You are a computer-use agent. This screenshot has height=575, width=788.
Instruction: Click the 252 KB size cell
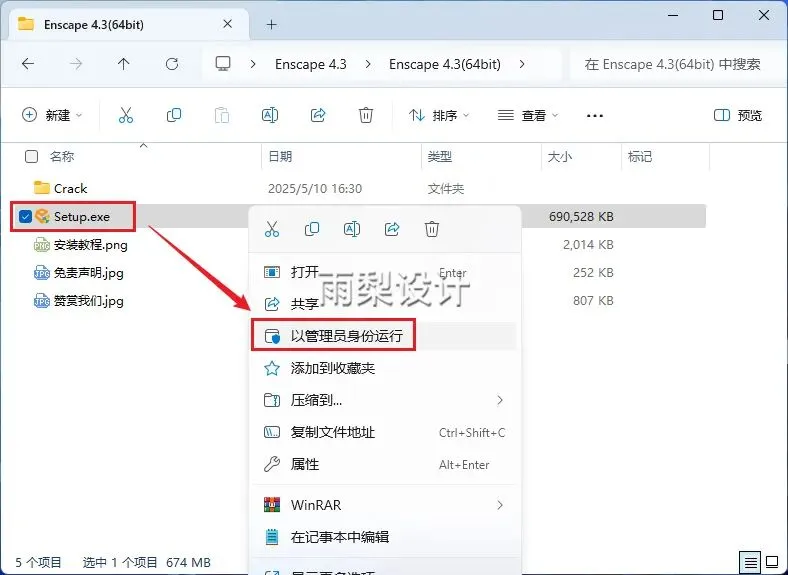click(593, 272)
